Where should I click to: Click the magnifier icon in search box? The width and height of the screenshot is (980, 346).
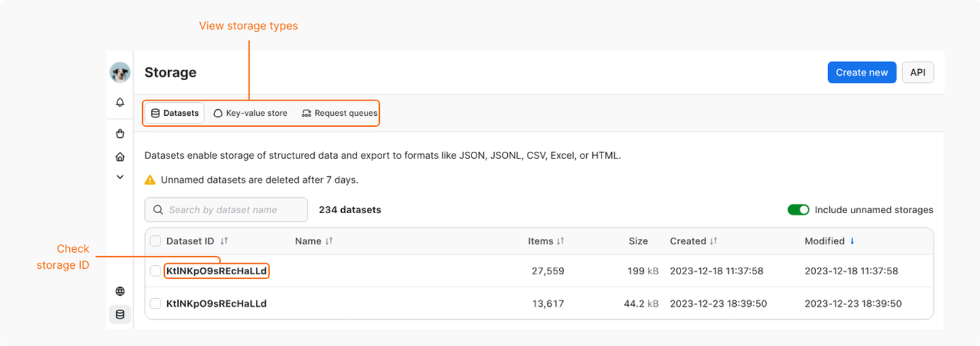pos(158,209)
